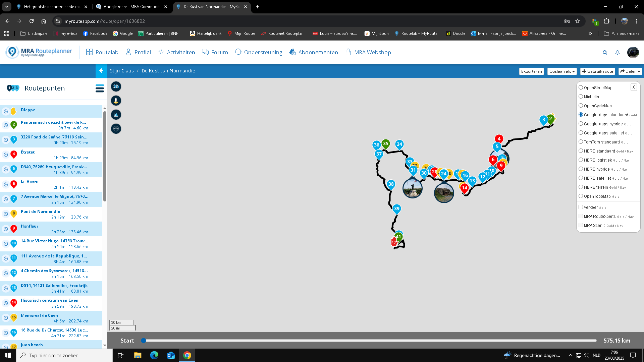
Task: Click the center map crosshair icon
Action: coord(116,129)
